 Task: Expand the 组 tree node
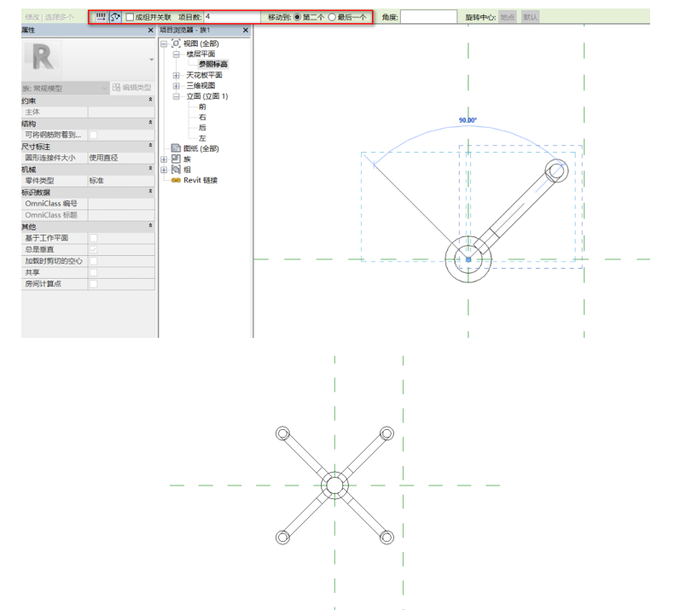point(164,170)
